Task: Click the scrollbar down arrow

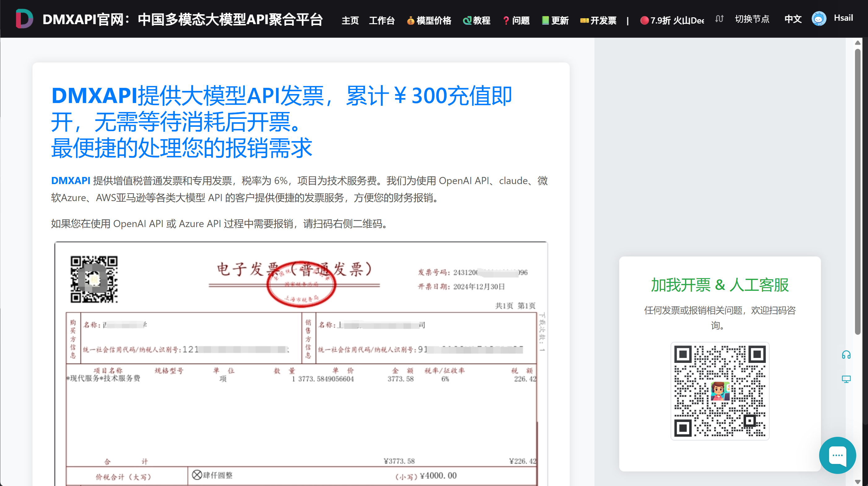Action: pyautogui.click(x=857, y=482)
